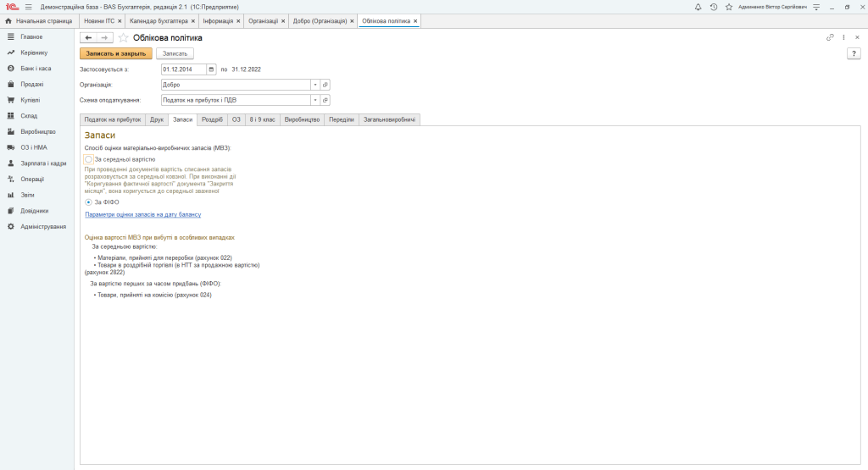Open help with the question mark button
Viewport: 868px width, 470px height.
pos(854,53)
